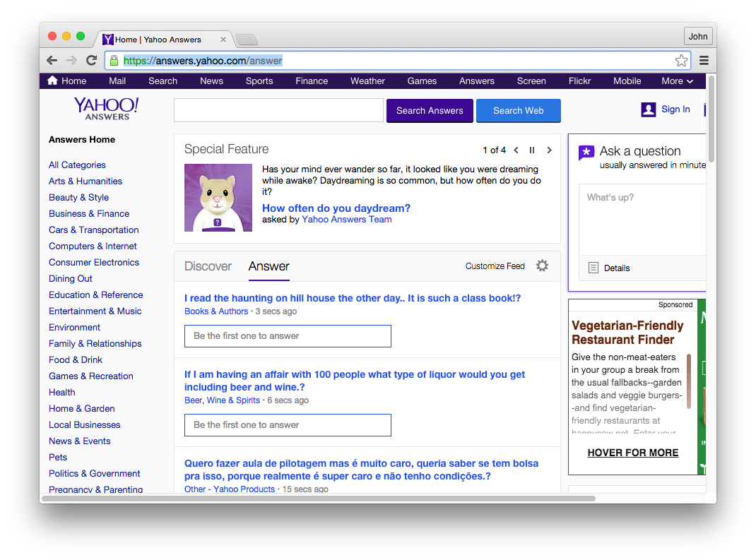The image size is (756, 560).
Task: Answer box under haunting hill house question
Action: (288, 336)
